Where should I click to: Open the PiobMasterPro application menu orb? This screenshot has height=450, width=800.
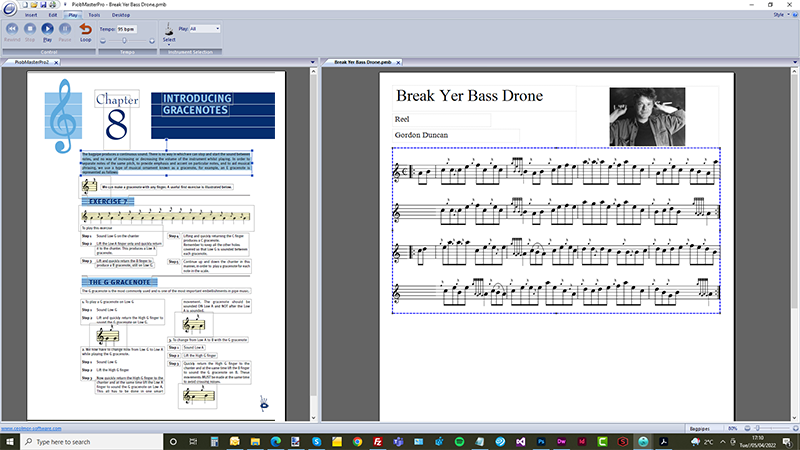(x=9, y=9)
